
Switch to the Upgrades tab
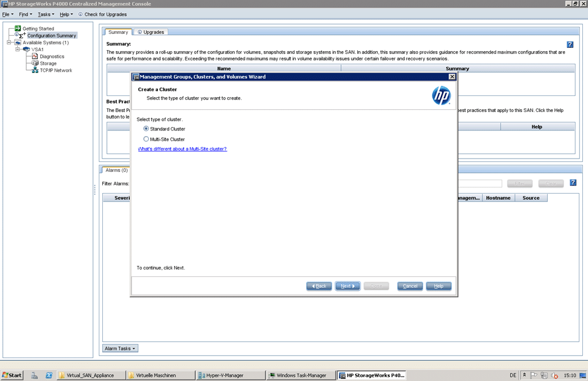click(x=151, y=32)
